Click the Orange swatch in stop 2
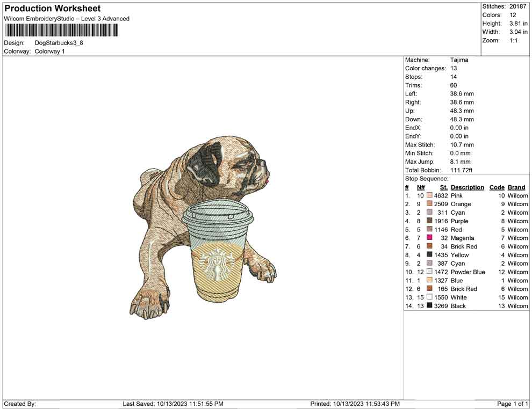This screenshot has height=409, width=532. [x=429, y=203]
